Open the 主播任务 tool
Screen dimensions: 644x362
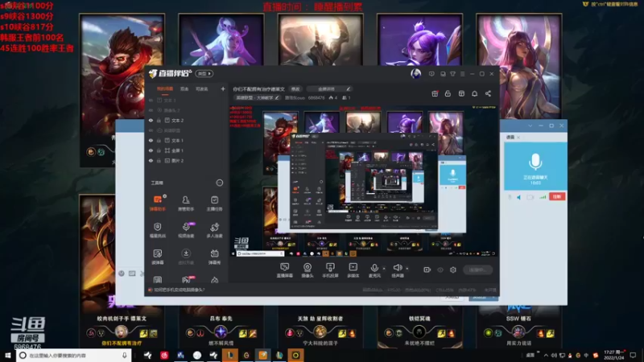[x=214, y=203]
